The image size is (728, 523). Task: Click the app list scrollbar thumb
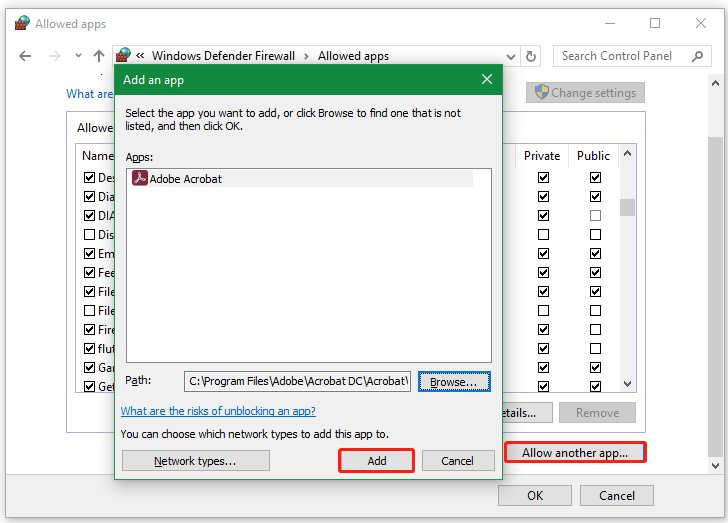(x=627, y=207)
